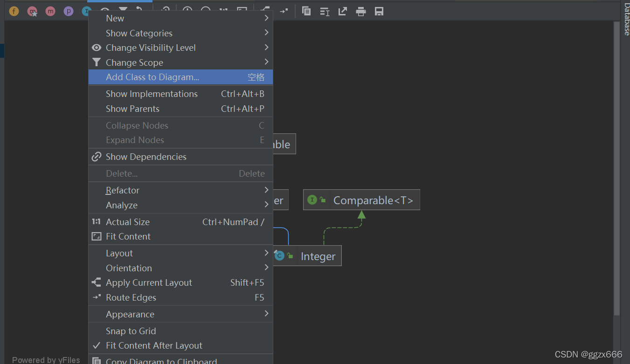Expand the Refactor submenu

coord(180,190)
